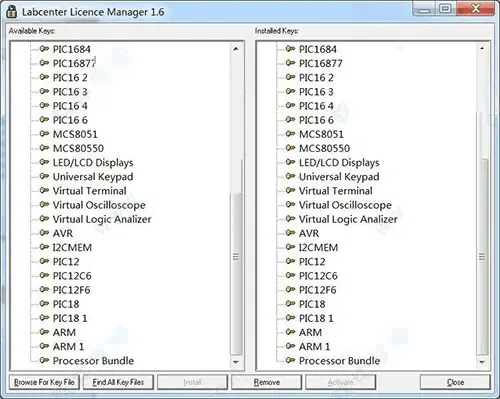Click key icon beside Processor Bundle in Available Keys
The height and width of the screenshot is (399, 500).
[44, 360]
